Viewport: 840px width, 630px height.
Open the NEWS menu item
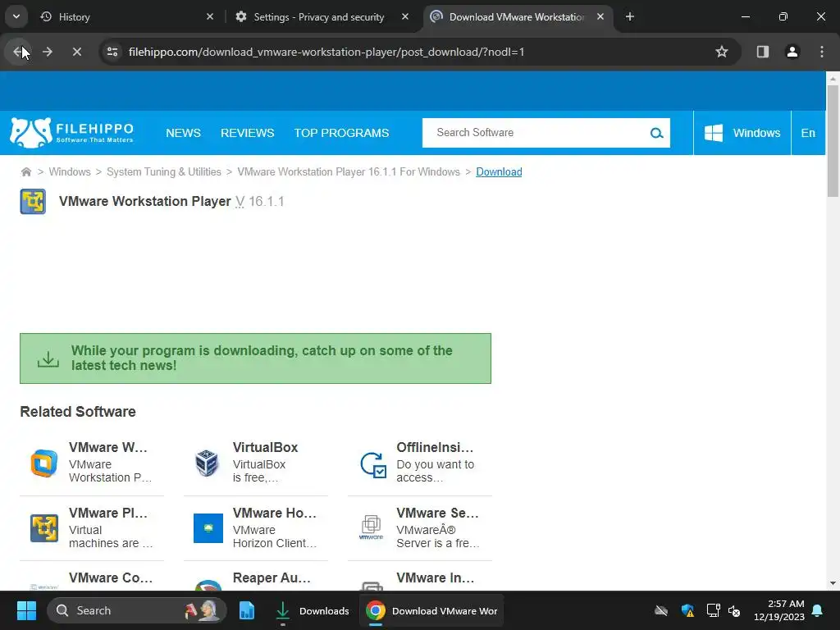[x=183, y=133]
